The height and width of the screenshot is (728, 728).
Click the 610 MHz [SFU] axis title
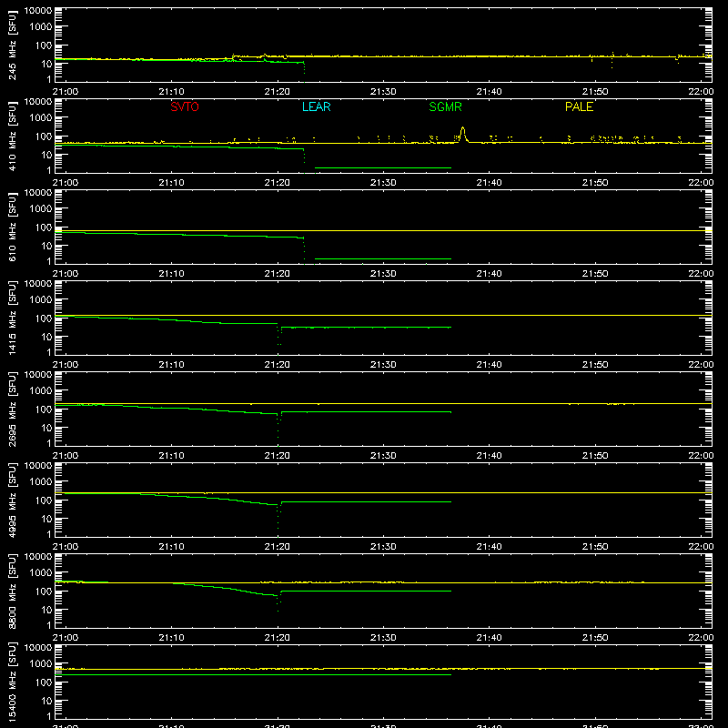pos(12,227)
